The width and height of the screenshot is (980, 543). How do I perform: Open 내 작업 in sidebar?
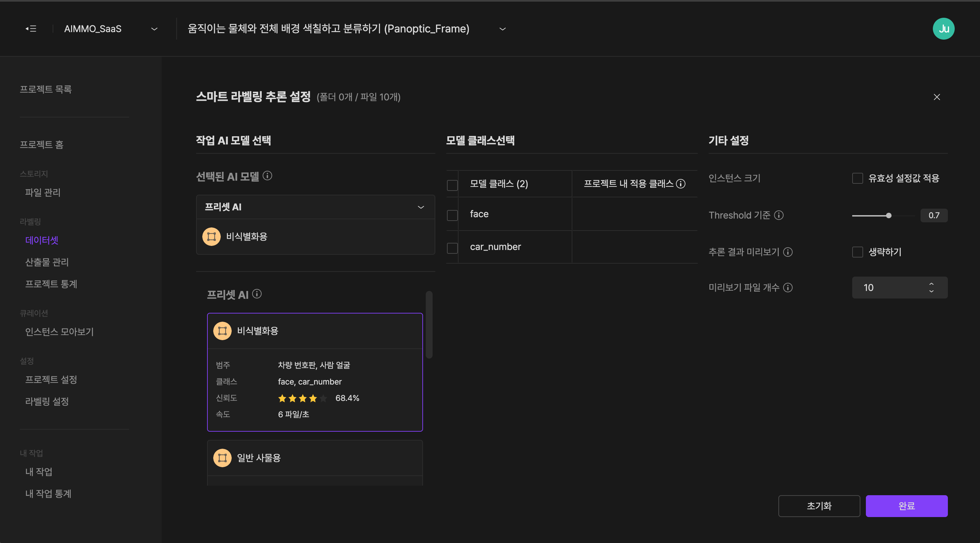click(x=39, y=472)
